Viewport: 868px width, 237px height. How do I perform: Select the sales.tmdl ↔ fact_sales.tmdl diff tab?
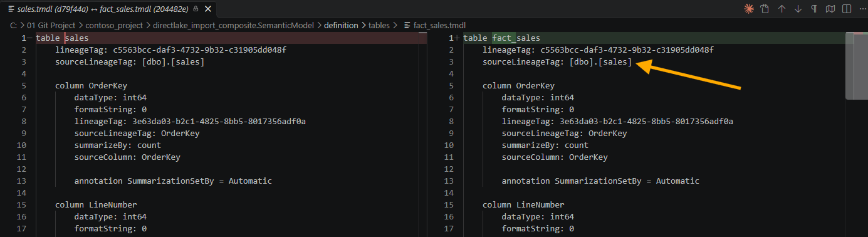click(x=109, y=9)
